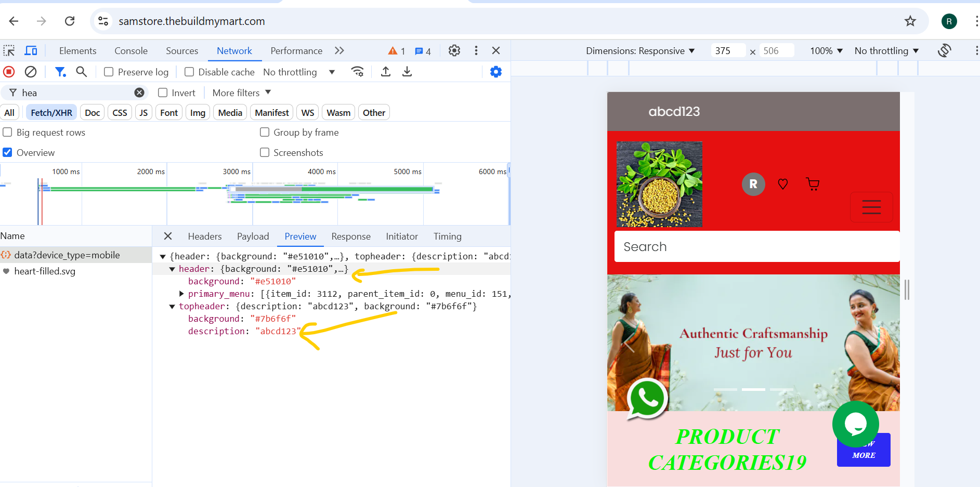Clear the network log
This screenshot has width=980, height=487.
coord(31,72)
